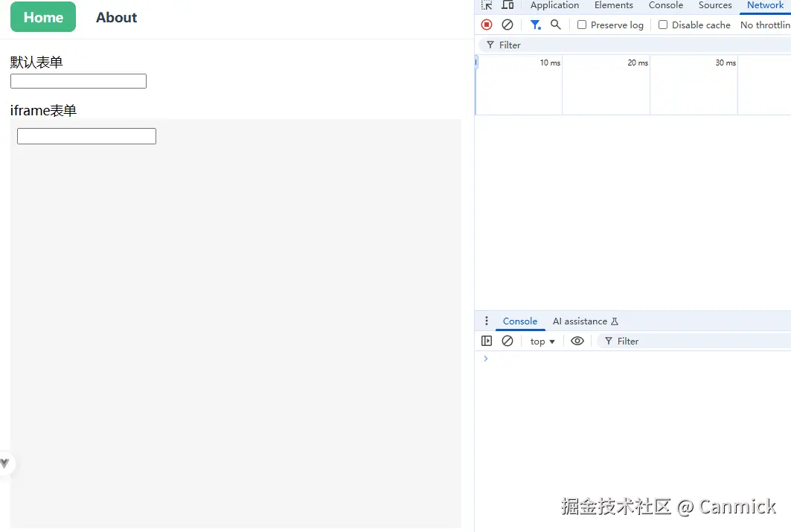The height and width of the screenshot is (532, 791).
Task: Enable the Preserve log checkbox
Action: pos(581,25)
